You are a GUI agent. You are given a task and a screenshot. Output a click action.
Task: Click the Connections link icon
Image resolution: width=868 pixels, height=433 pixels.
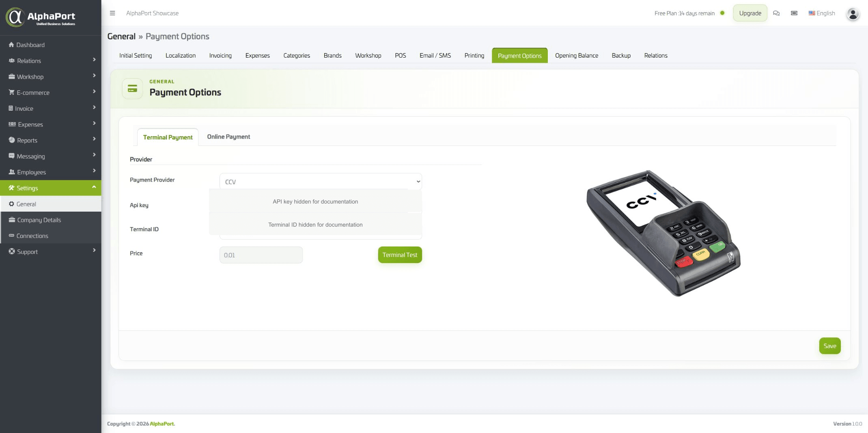11,236
